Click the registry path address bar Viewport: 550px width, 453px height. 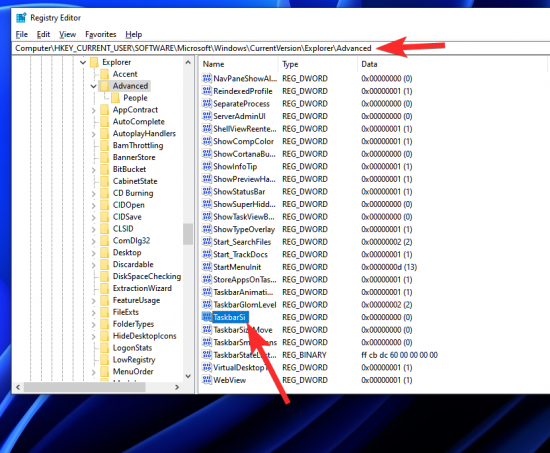281,48
